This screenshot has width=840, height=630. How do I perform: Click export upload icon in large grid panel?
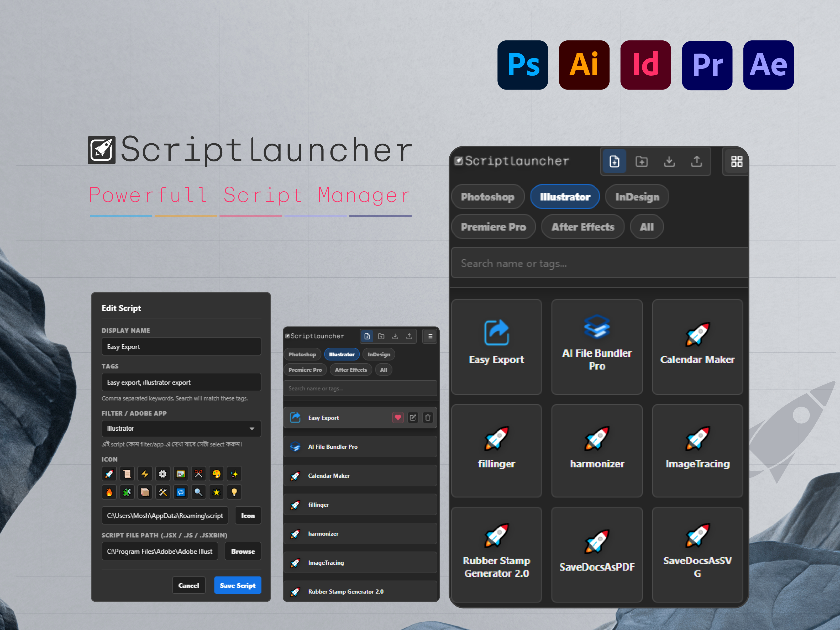click(x=696, y=161)
